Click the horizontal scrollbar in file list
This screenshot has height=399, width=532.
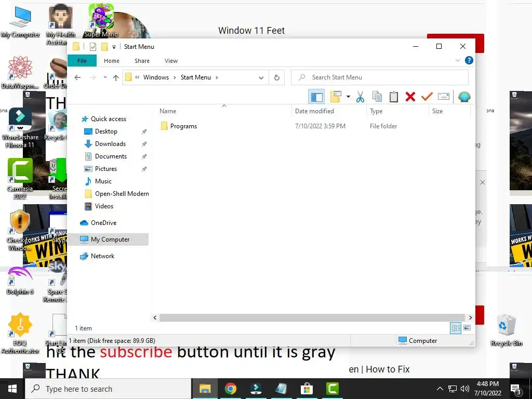[x=312, y=317]
